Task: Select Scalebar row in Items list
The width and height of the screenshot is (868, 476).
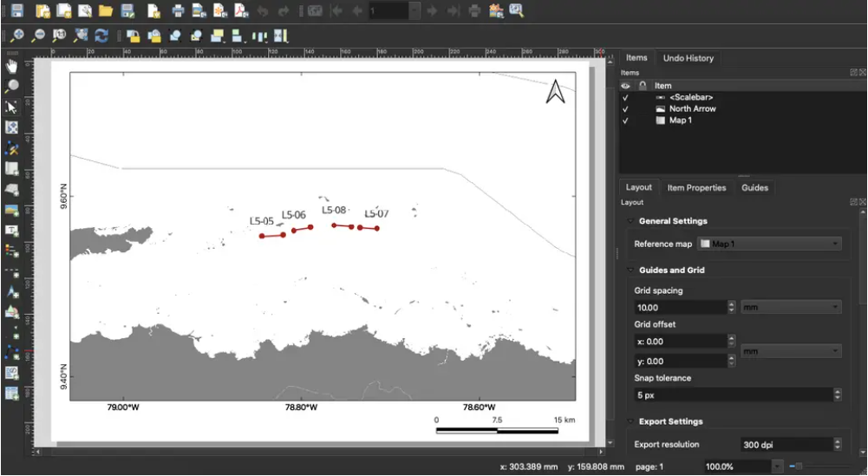Action: [743, 97]
